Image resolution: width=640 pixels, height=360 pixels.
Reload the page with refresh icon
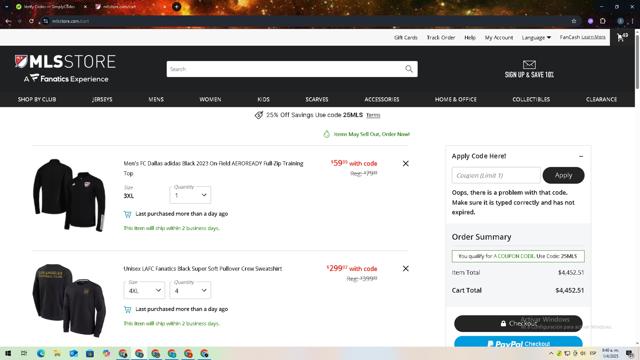[31, 21]
